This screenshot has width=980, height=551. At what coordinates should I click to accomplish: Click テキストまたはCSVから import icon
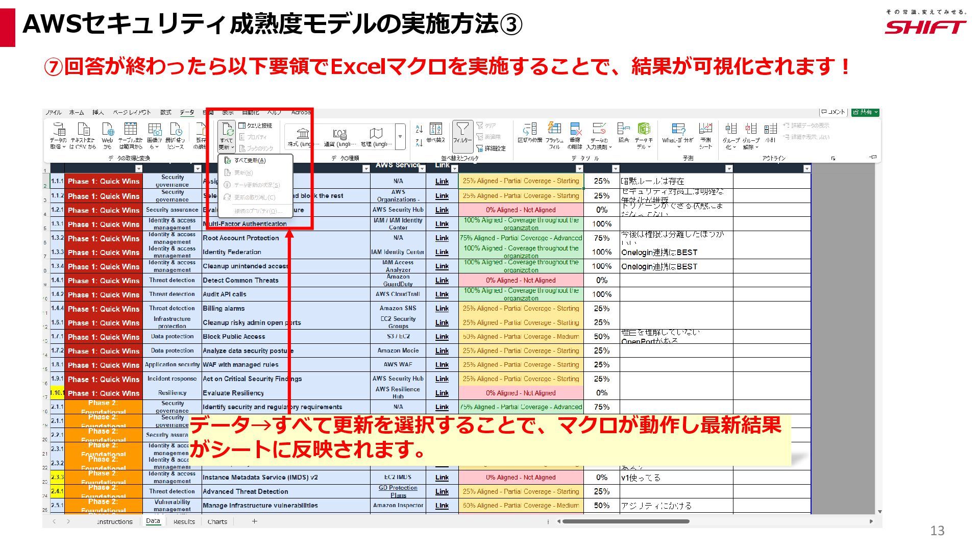coord(83,135)
